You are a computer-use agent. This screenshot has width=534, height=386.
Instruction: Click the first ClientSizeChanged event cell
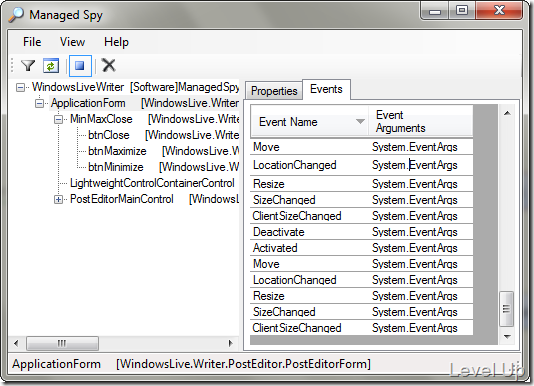tap(309, 216)
